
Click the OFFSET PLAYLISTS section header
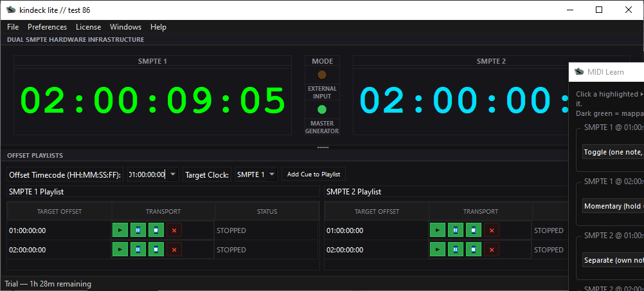coord(35,155)
